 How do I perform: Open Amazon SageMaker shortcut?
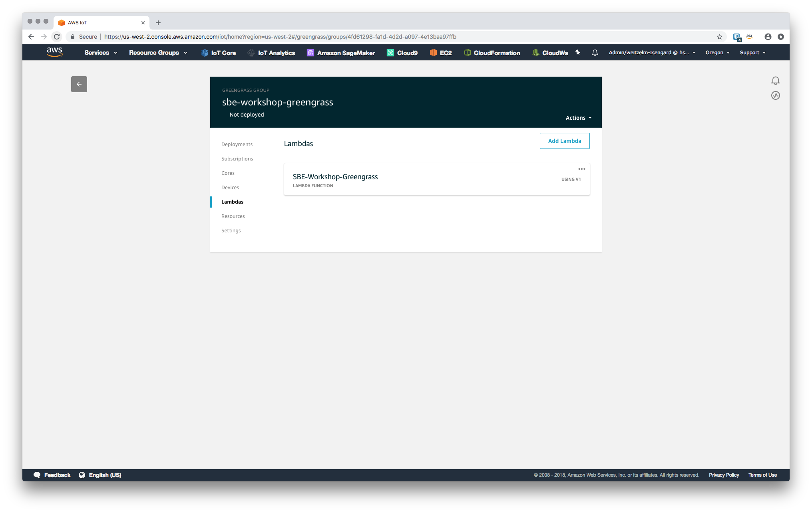point(341,53)
